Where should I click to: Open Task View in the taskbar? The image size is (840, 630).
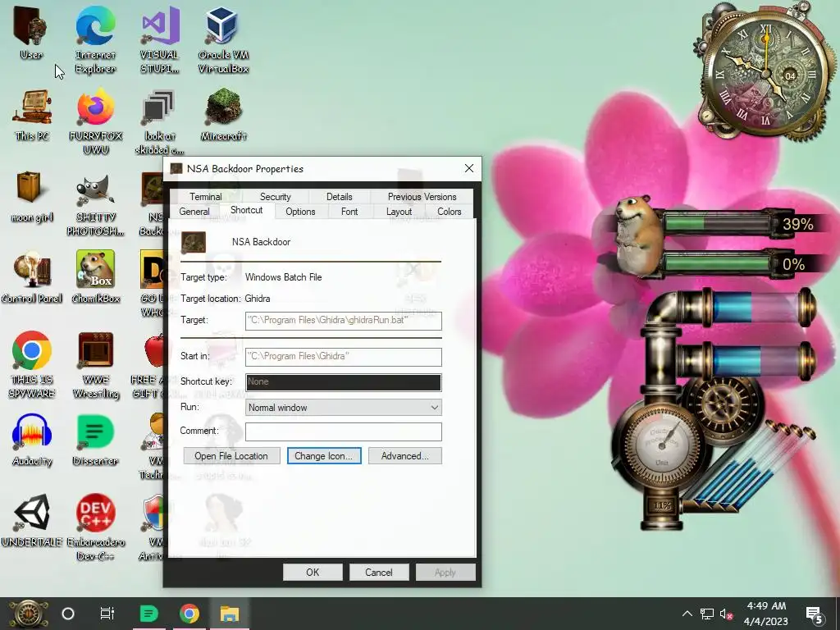(107, 614)
